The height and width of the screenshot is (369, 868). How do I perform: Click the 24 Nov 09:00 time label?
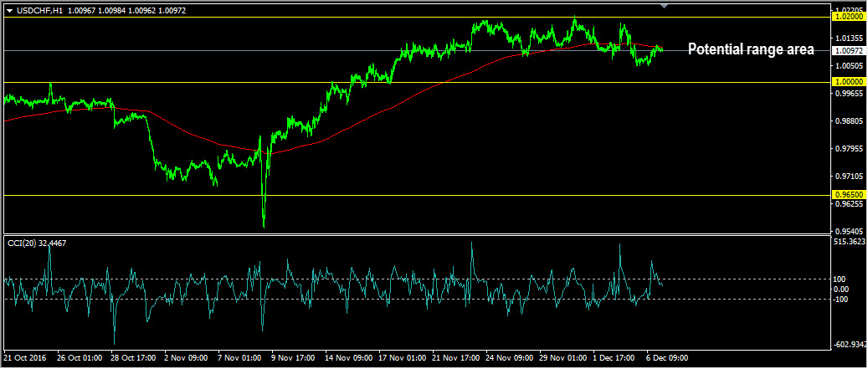(509, 358)
